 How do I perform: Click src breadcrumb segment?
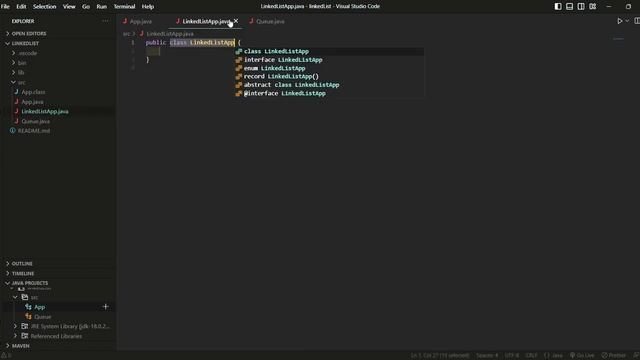click(x=126, y=34)
